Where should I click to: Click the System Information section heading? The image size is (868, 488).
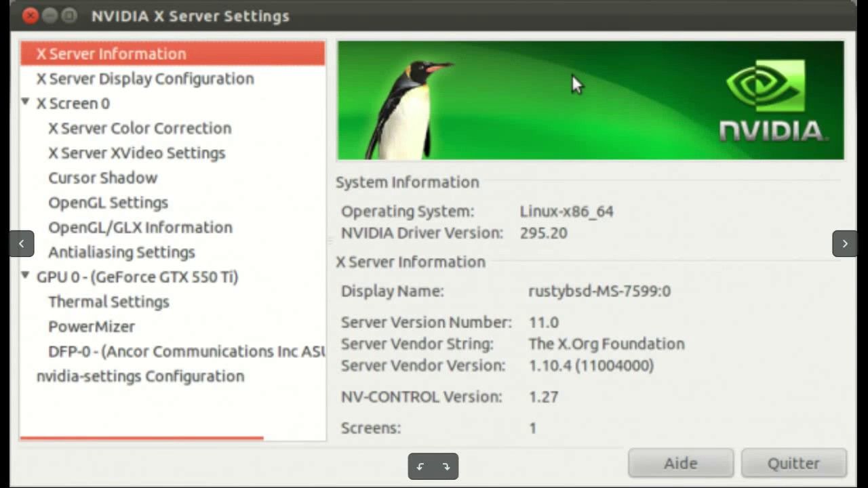408,182
